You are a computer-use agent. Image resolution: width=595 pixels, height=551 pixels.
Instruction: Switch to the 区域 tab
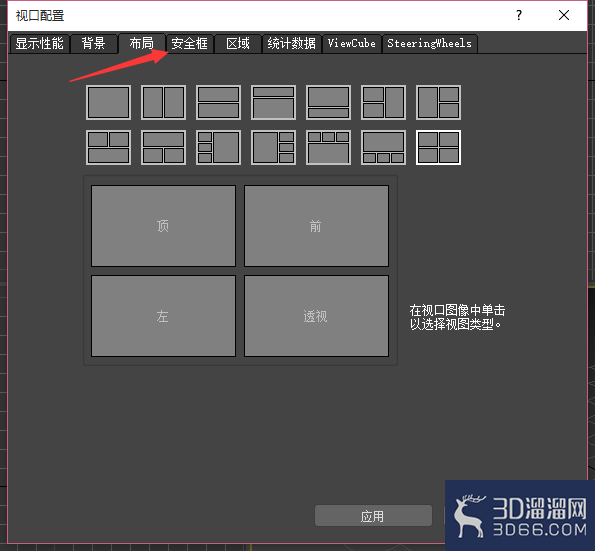click(238, 43)
